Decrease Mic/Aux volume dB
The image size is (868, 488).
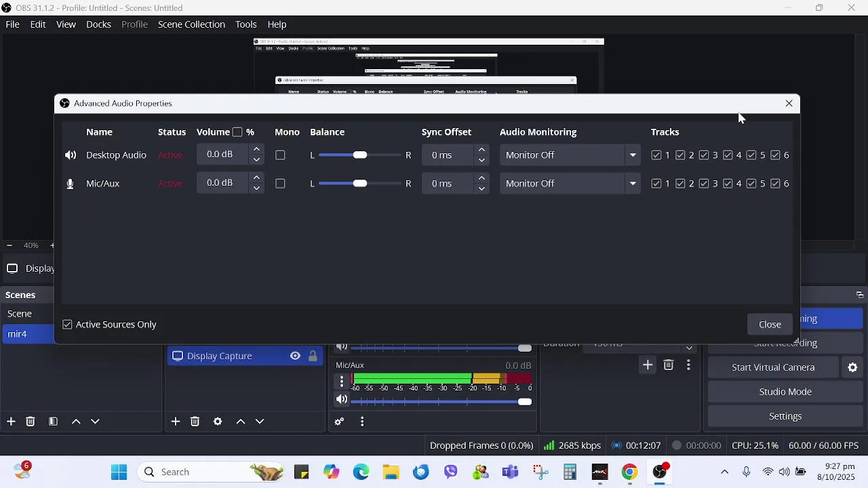256,188
